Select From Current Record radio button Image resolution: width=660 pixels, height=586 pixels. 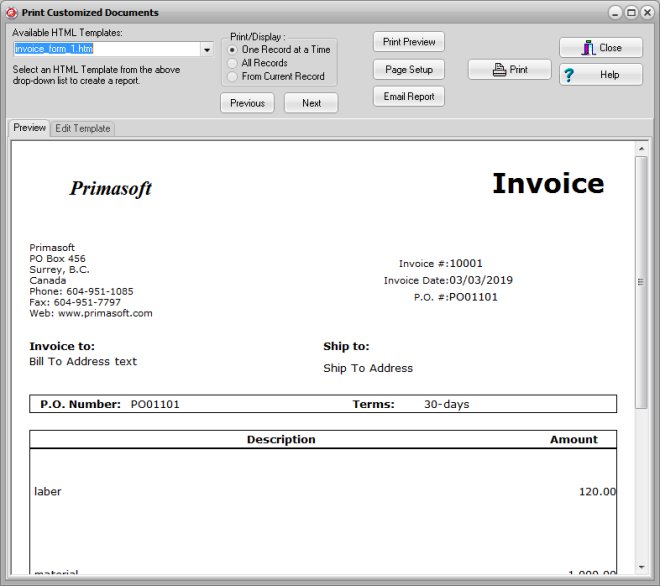pos(276,77)
